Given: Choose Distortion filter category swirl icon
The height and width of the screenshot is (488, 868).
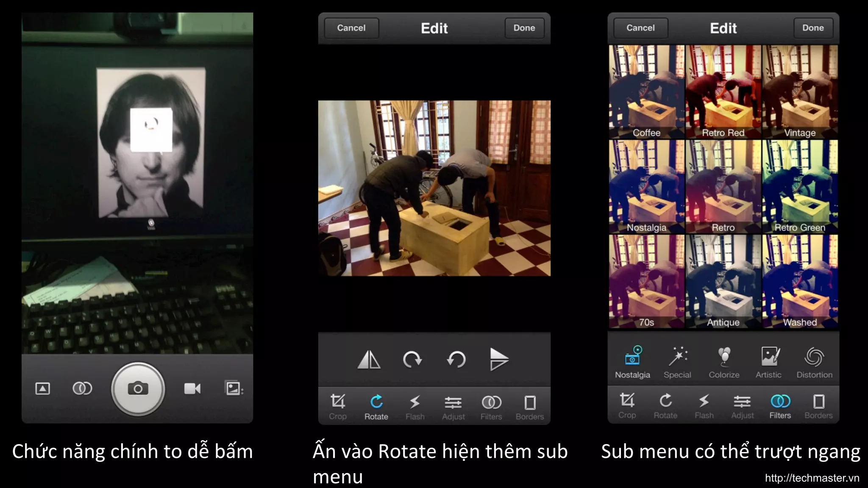Looking at the screenshot, I should 814,362.
